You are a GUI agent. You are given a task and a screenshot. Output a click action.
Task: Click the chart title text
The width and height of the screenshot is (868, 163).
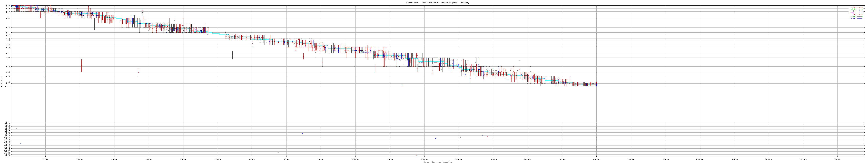[x=437, y=3]
